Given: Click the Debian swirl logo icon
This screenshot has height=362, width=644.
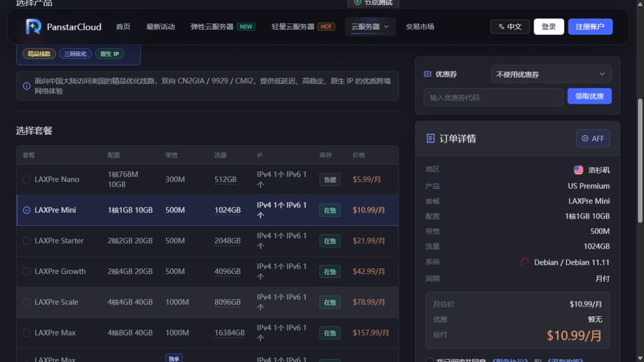Looking at the screenshot, I should point(524,262).
